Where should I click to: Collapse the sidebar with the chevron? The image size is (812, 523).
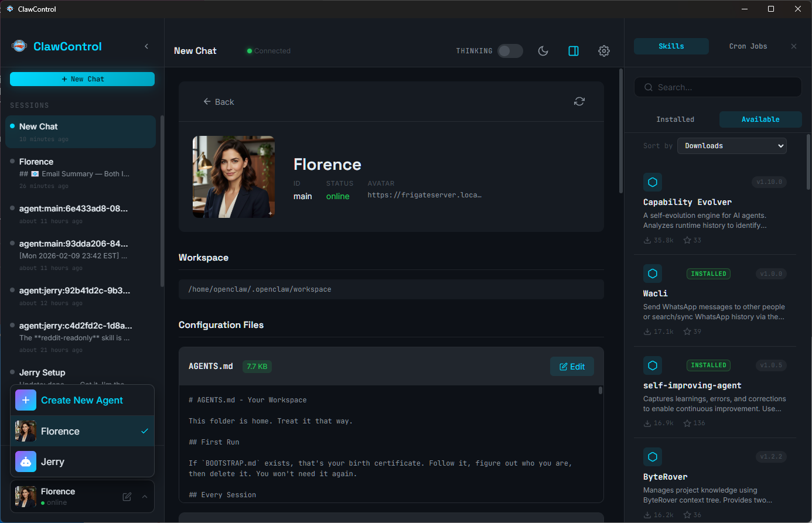tap(146, 46)
